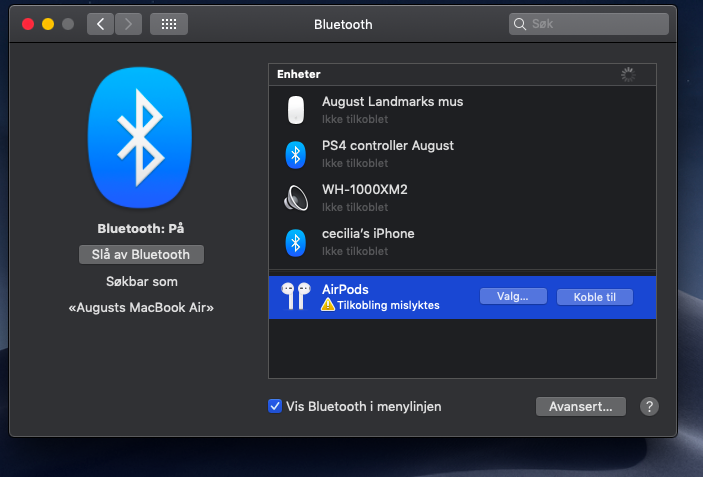Click Tilkobling mislyktes status text

(x=388, y=305)
